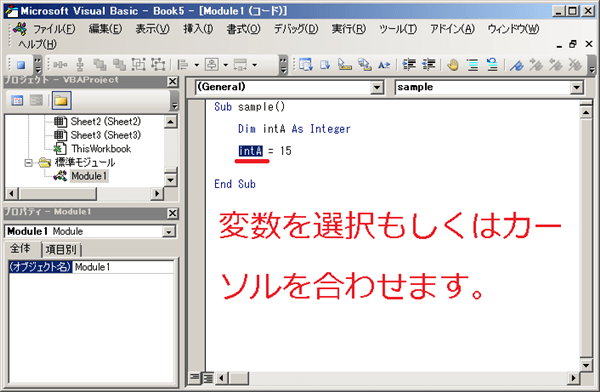Click the View Object icon
600x392 pixels.
[36, 101]
